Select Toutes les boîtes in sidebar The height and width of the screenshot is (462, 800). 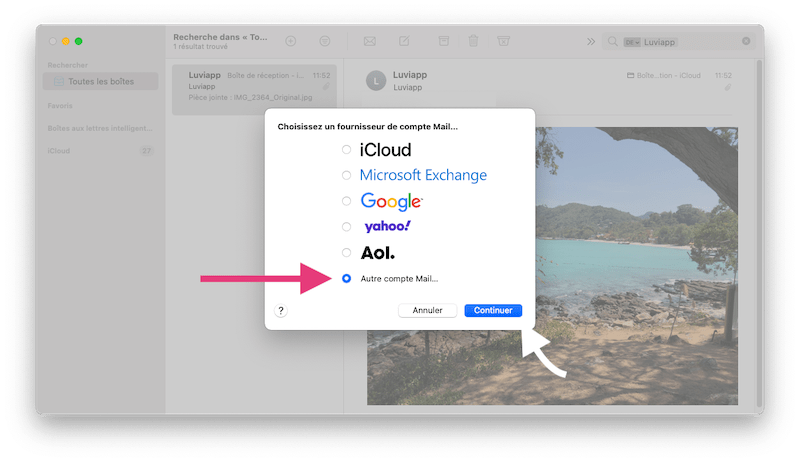pos(101,82)
